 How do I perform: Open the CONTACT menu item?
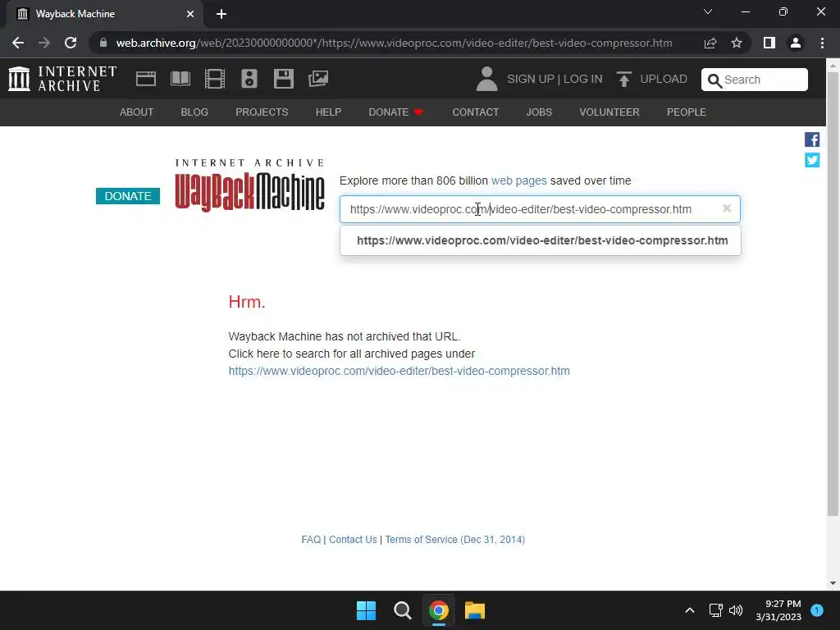[x=475, y=112]
